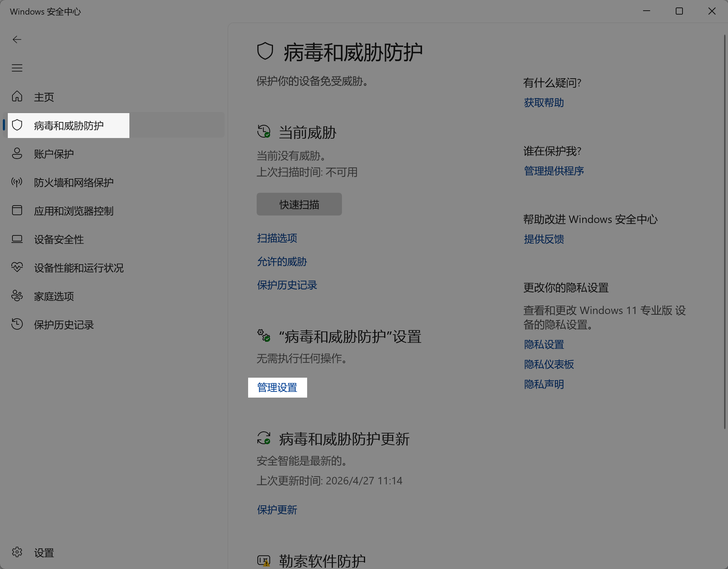The height and width of the screenshot is (569, 728).
Task: Open the Settings gear in the sidebar
Action: [17, 552]
